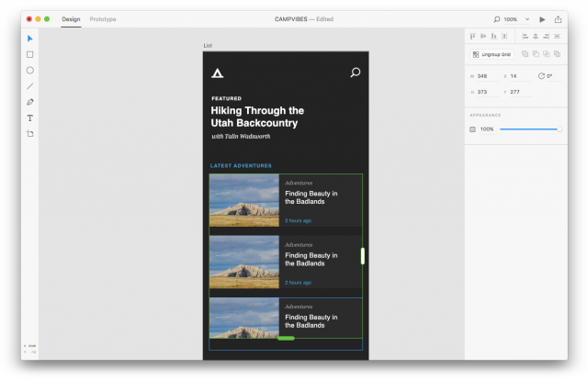Select the Text tool
Image resolution: width=588 pixels, height=380 pixels.
point(29,117)
